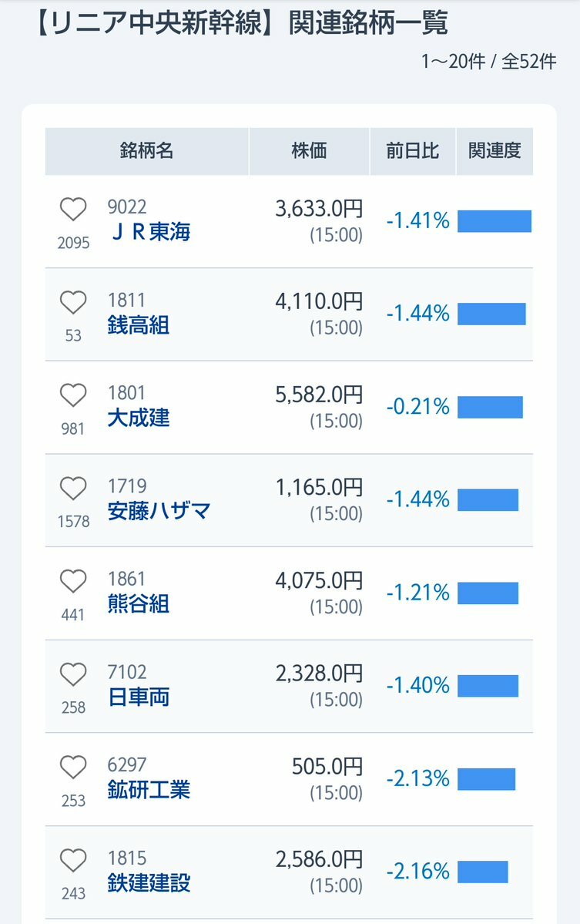Toggle the heart for 安藤ハザマ
This screenshot has width=580, height=924.
73,489
